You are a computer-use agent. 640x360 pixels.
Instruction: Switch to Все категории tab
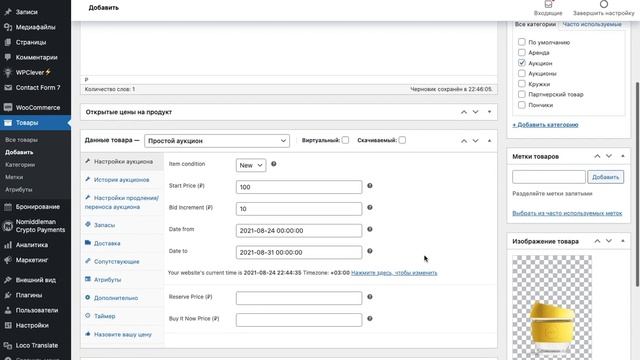click(535, 24)
